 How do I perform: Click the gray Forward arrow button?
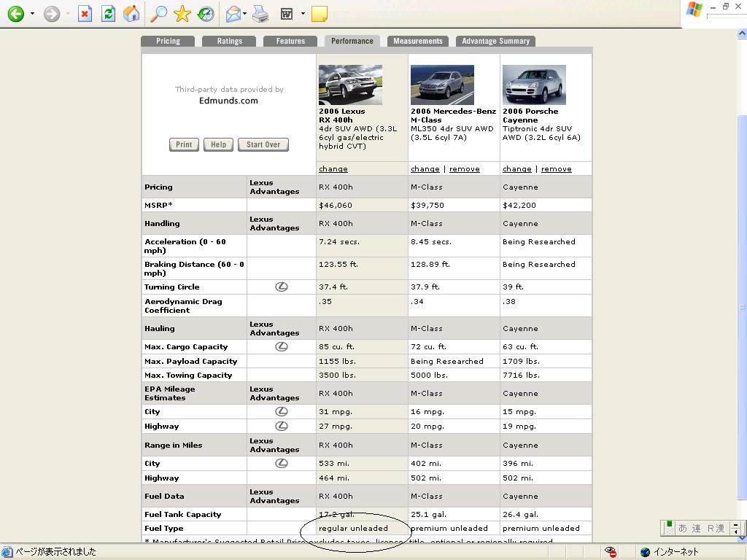click(52, 14)
